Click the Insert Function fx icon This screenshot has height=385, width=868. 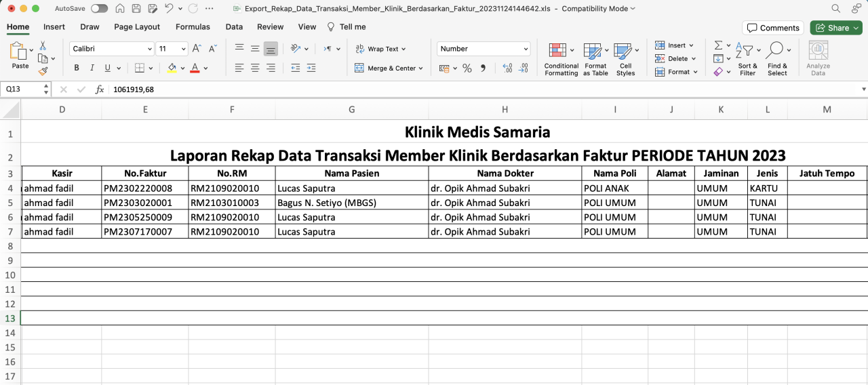pos(100,89)
